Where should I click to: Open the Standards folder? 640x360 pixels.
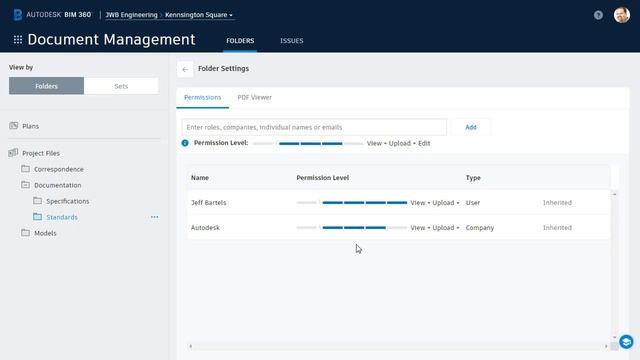point(61,217)
